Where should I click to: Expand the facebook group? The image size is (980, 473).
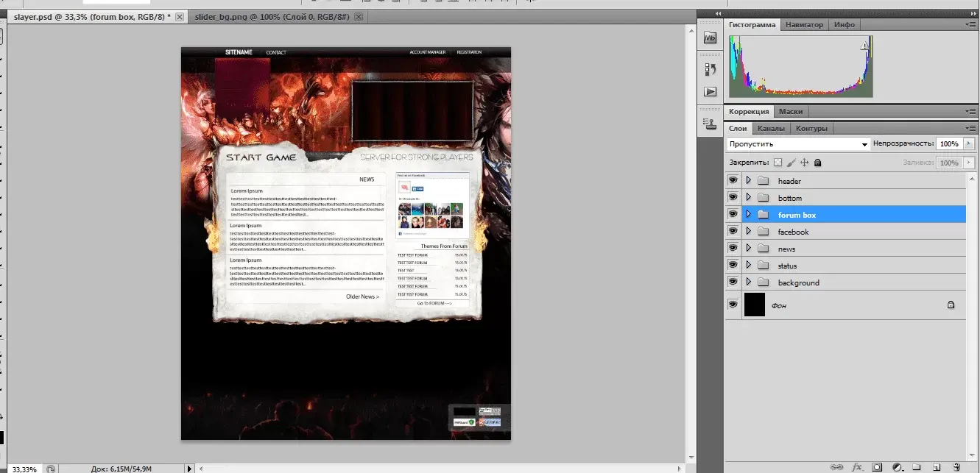pos(748,231)
